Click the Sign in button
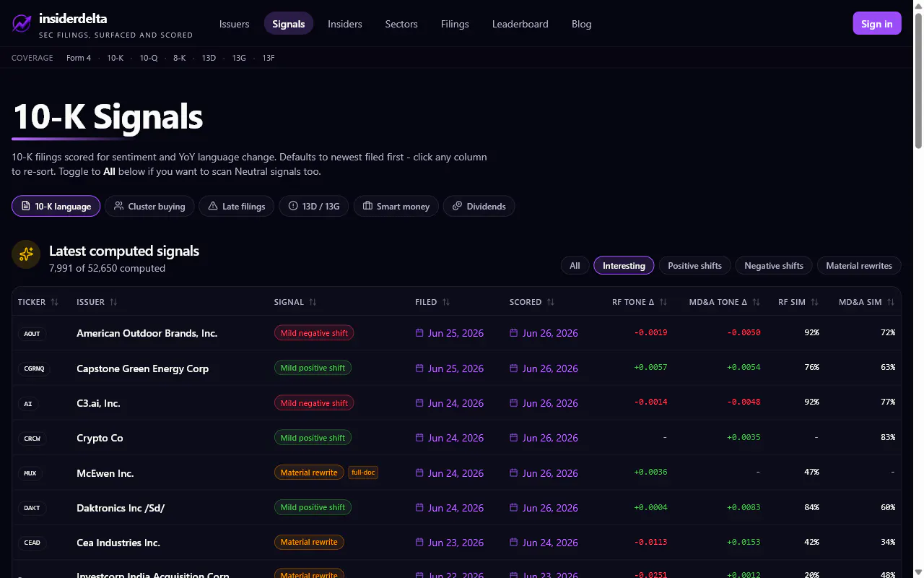Viewport: 924px width, 578px height. point(877,24)
